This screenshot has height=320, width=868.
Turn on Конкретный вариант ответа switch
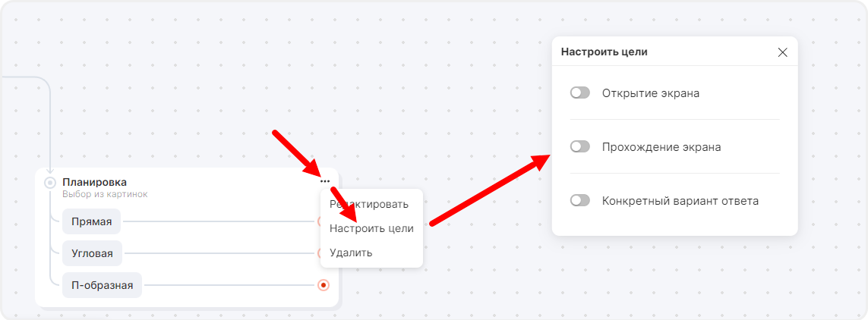[x=580, y=201]
